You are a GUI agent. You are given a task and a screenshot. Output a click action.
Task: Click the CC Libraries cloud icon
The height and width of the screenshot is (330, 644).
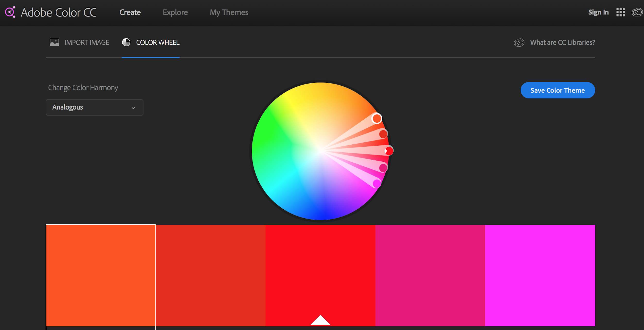(518, 42)
